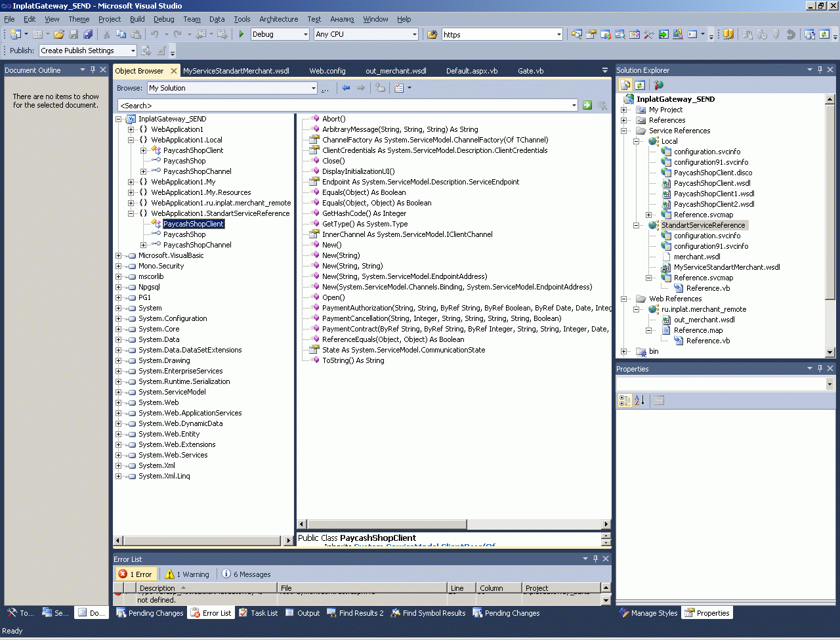This screenshot has height=640, width=840.
Task: Open Solution Explorer from the standard toolbar
Action: pos(577,34)
